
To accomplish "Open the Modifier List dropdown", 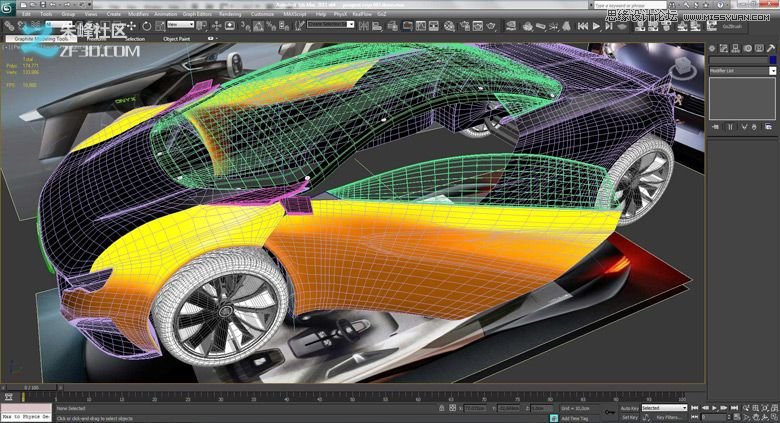I will point(742,71).
